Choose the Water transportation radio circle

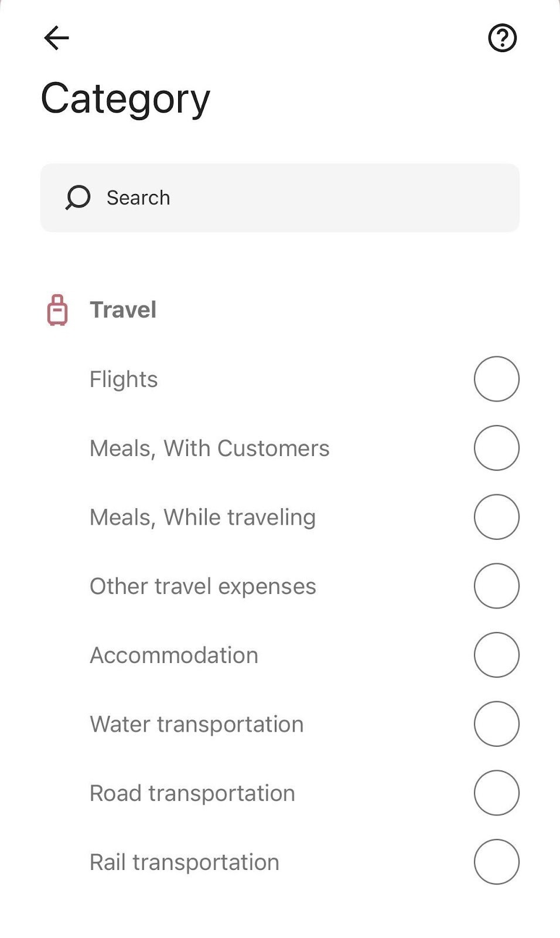pos(496,723)
